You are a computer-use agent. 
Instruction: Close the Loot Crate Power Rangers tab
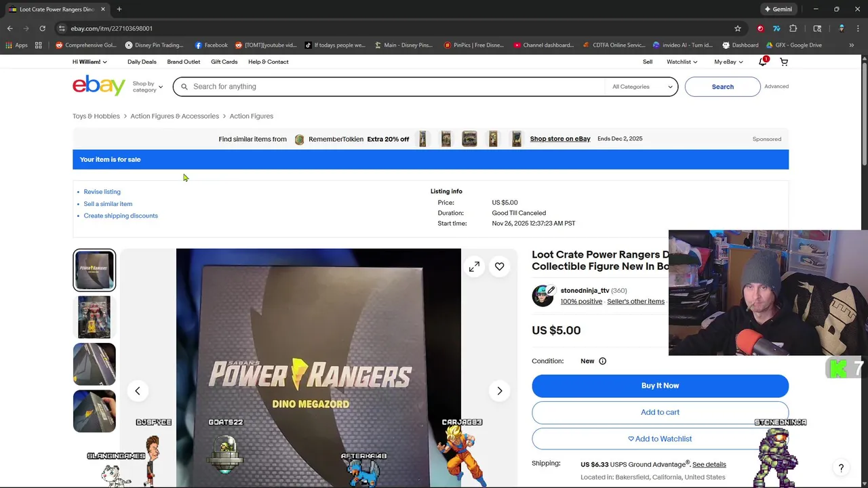[103, 9]
